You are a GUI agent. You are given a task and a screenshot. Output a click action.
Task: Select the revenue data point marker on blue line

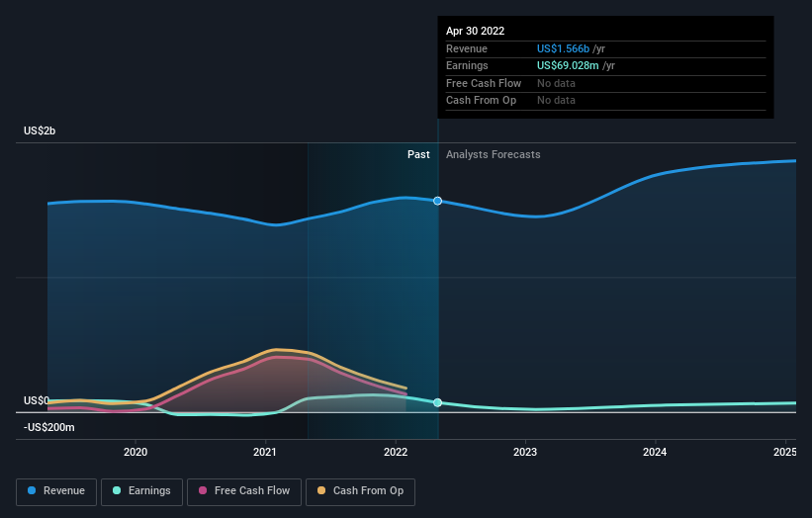[x=437, y=201]
